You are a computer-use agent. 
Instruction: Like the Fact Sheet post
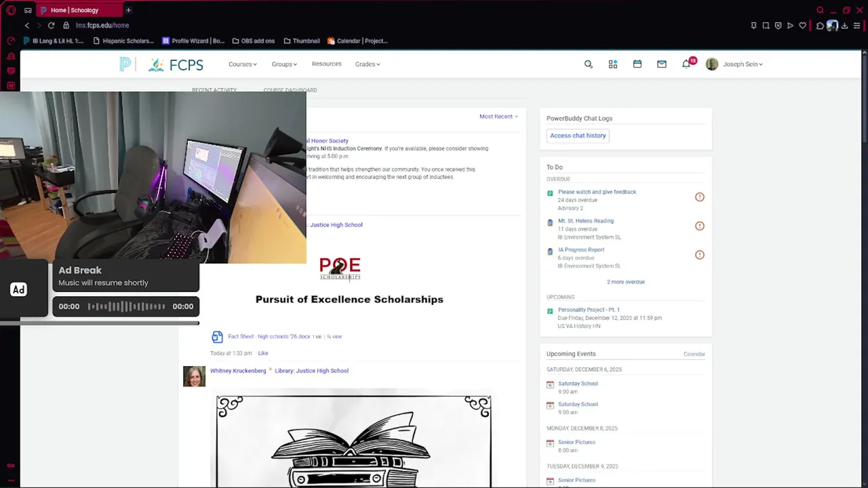[263, 353]
